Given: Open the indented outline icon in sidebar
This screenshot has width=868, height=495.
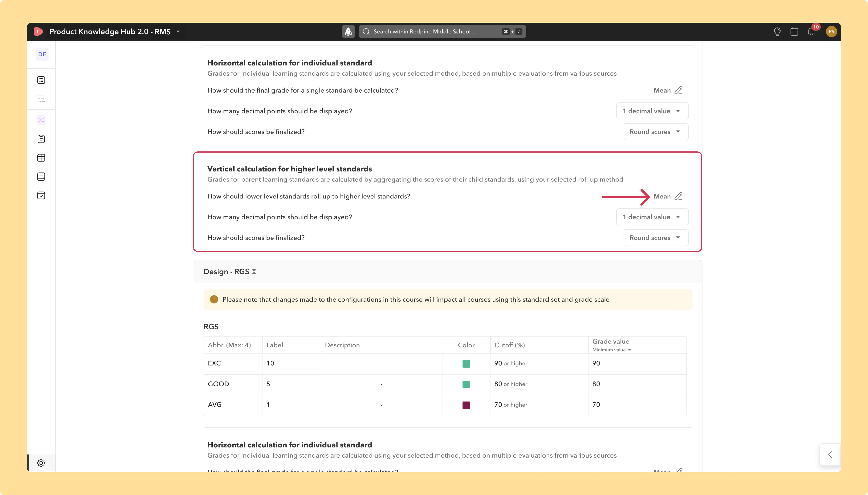Looking at the screenshot, I should click(41, 99).
